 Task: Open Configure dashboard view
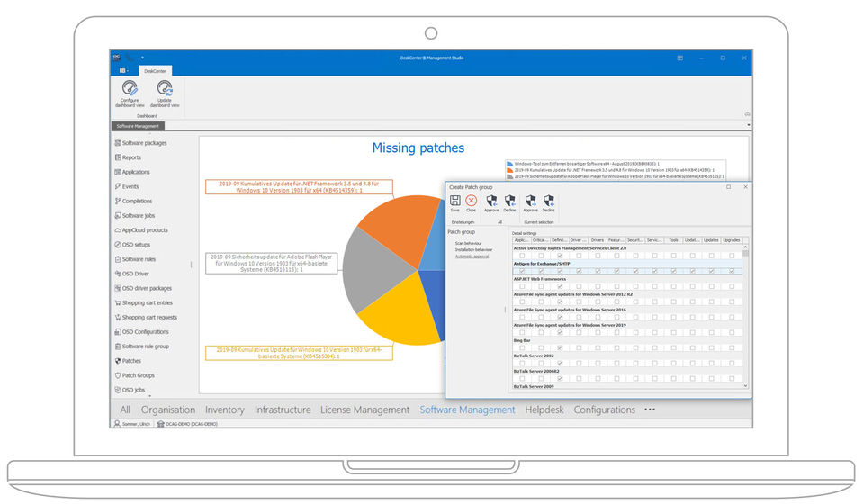(130, 94)
